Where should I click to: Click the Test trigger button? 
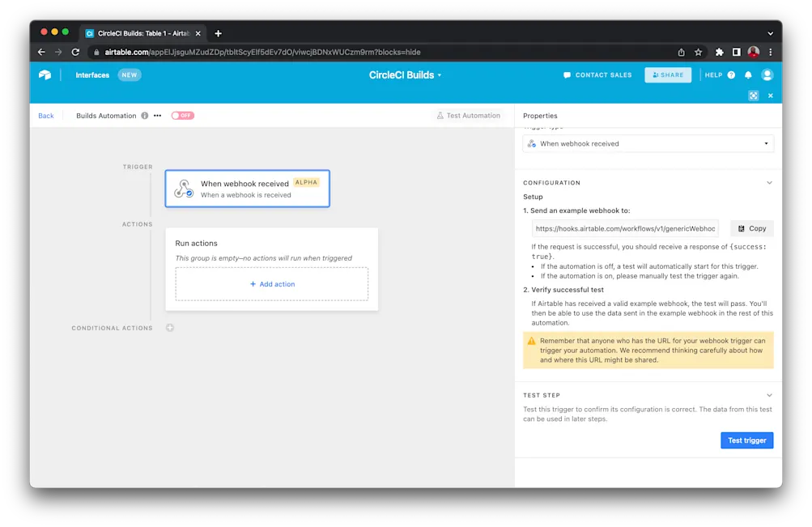point(746,440)
